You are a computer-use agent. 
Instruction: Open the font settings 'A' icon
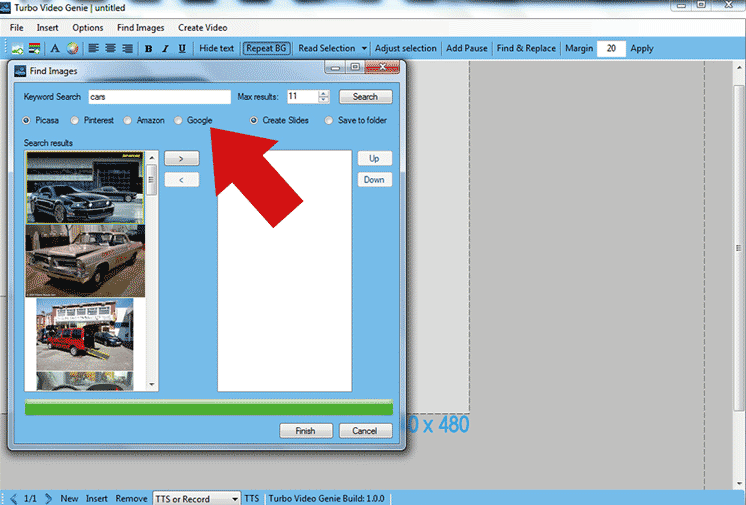coord(55,49)
